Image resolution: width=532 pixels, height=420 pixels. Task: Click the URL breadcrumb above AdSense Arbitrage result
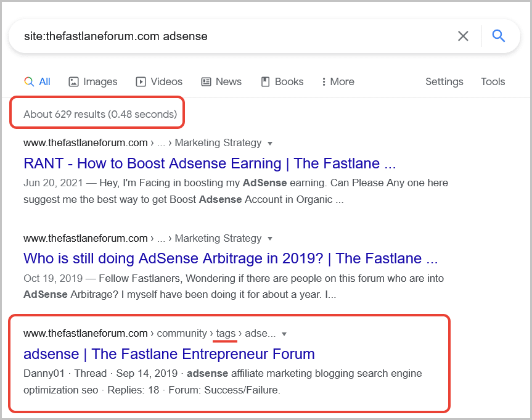click(x=142, y=238)
